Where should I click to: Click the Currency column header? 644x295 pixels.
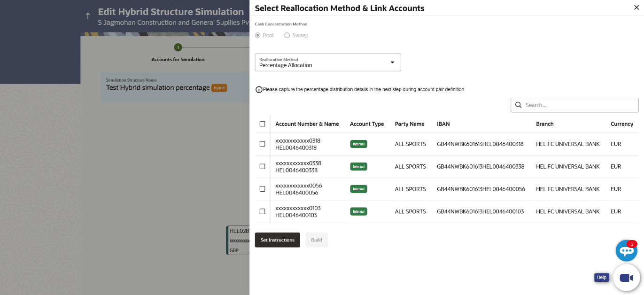click(622, 124)
